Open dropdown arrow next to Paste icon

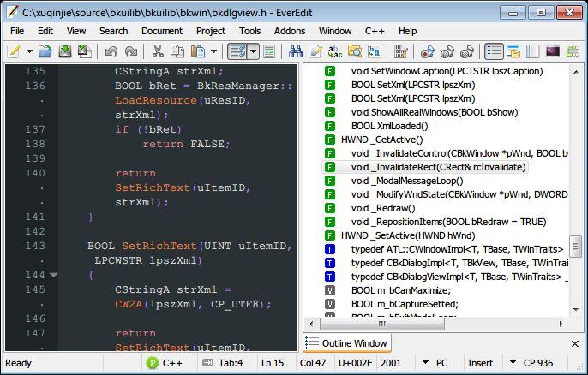tap(213, 51)
